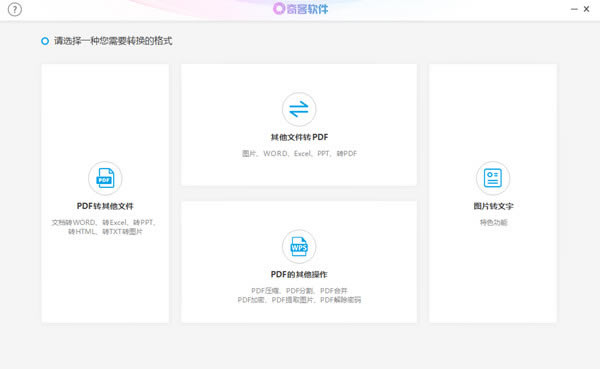The width and height of the screenshot is (600, 369).
Task: Select the 其他文件转PDF title
Action: pos(299,137)
